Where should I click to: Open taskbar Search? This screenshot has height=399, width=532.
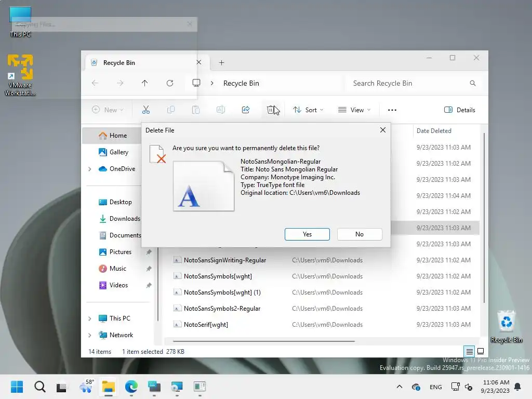pos(39,387)
